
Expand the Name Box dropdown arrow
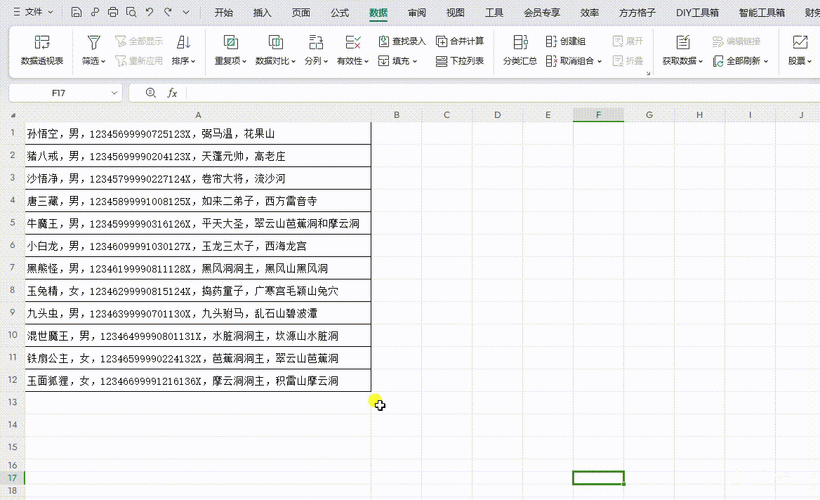[x=114, y=93]
